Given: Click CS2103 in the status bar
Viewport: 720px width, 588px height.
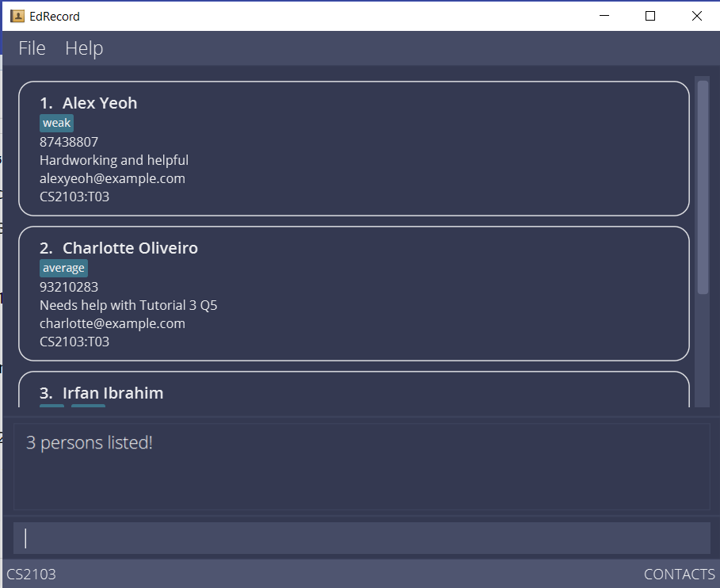Looking at the screenshot, I should click(x=31, y=575).
